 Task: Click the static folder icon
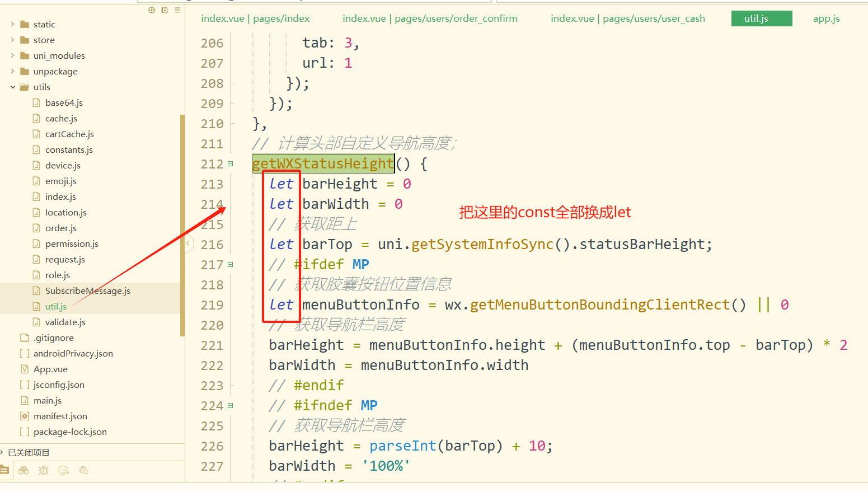pyautogui.click(x=25, y=24)
